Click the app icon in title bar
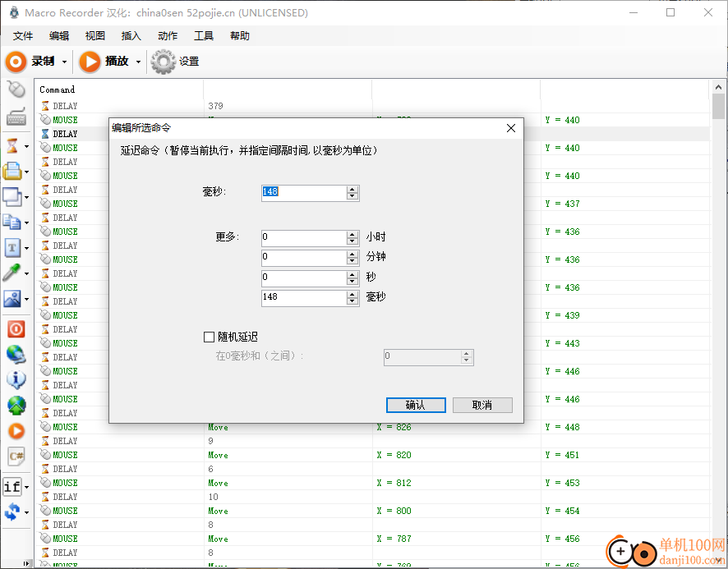 [14, 12]
